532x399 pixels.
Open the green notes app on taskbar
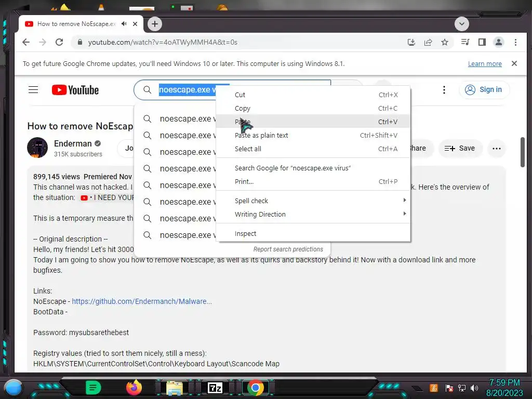[x=93, y=388]
